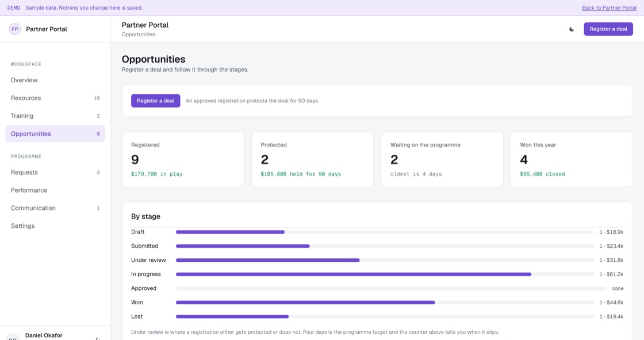This screenshot has width=644, height=340.
Task: Click the "$179,700 in play" figure
Action: pos(157,174)
